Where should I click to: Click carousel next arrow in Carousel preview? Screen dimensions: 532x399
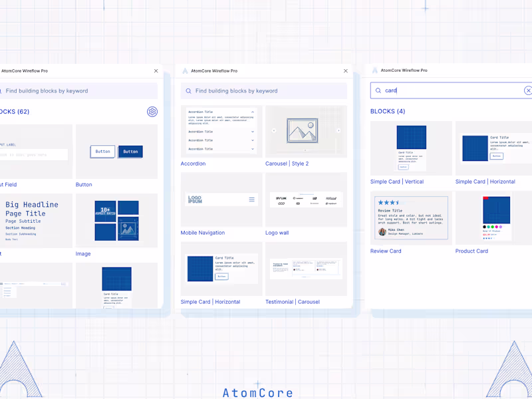(338, 130)
